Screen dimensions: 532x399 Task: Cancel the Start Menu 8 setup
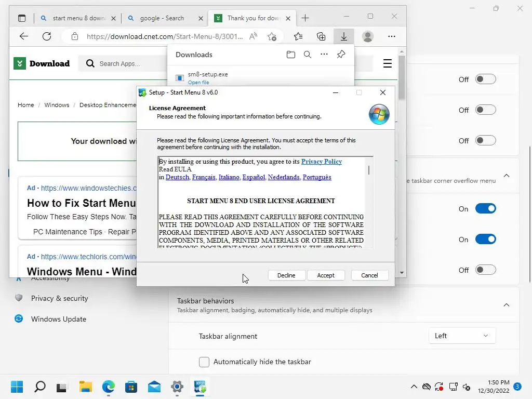[x=369, y=275]
